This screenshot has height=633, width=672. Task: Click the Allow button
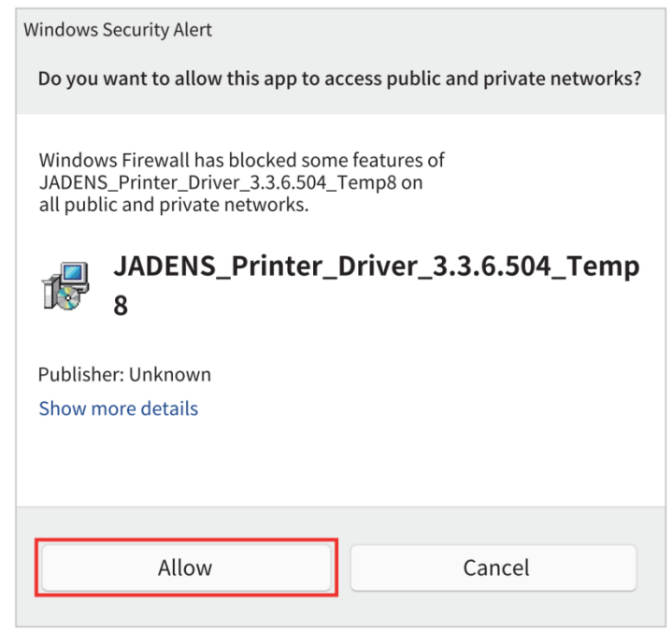pos(186,568)
